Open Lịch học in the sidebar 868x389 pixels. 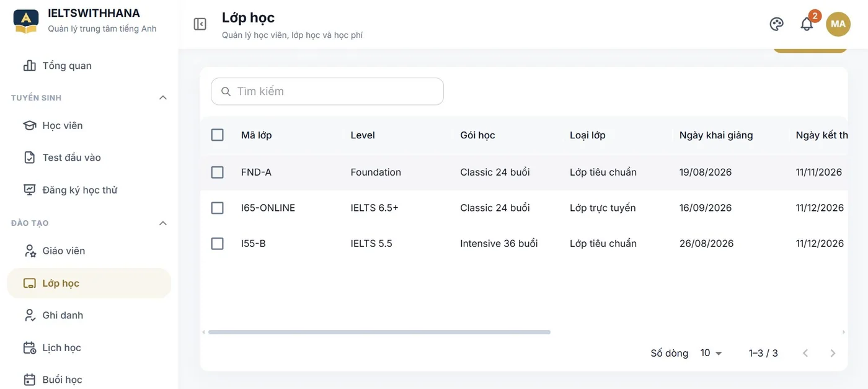click(89, 347)
